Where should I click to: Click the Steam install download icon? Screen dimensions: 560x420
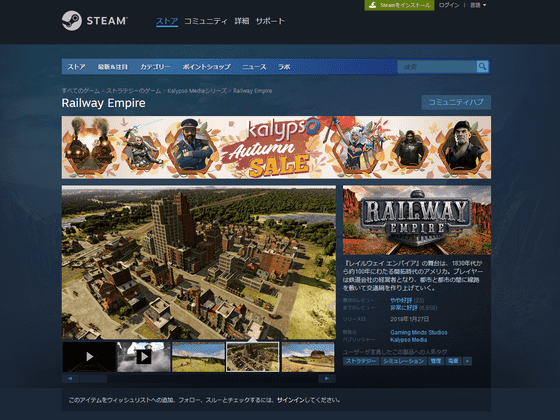(373, 5)
